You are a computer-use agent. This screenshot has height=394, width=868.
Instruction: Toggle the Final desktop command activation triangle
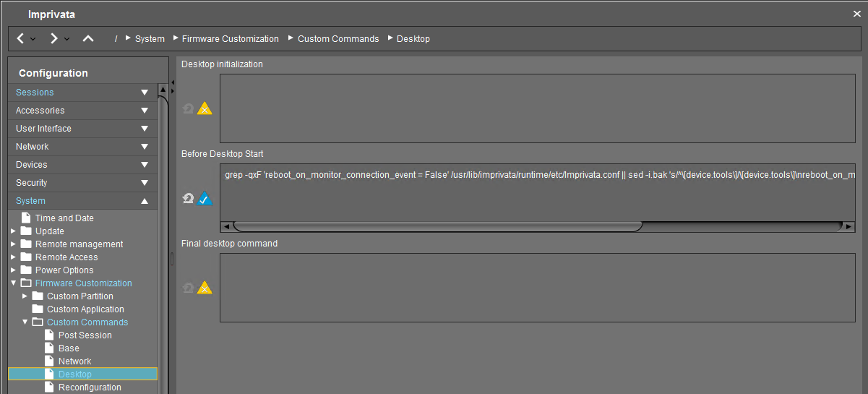tap(205, 288)
